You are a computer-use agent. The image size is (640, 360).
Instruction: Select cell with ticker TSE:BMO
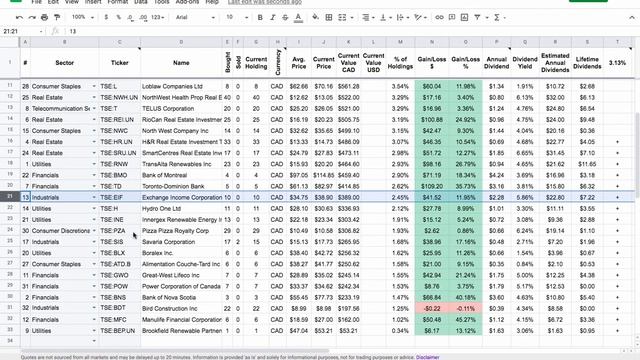click(120, 175)
